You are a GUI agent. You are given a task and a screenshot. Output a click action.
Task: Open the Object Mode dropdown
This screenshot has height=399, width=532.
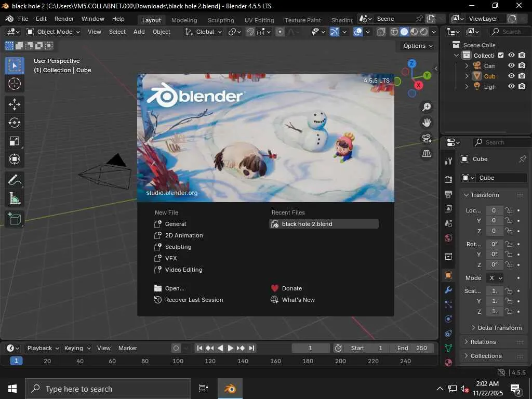point(53,32)
